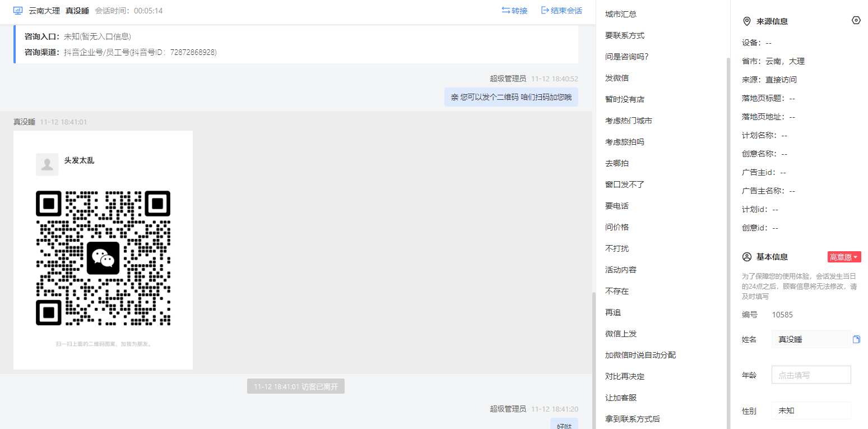Select the quick reply 再追
This screenshot has height=429, width=868.
pos(613,312)
